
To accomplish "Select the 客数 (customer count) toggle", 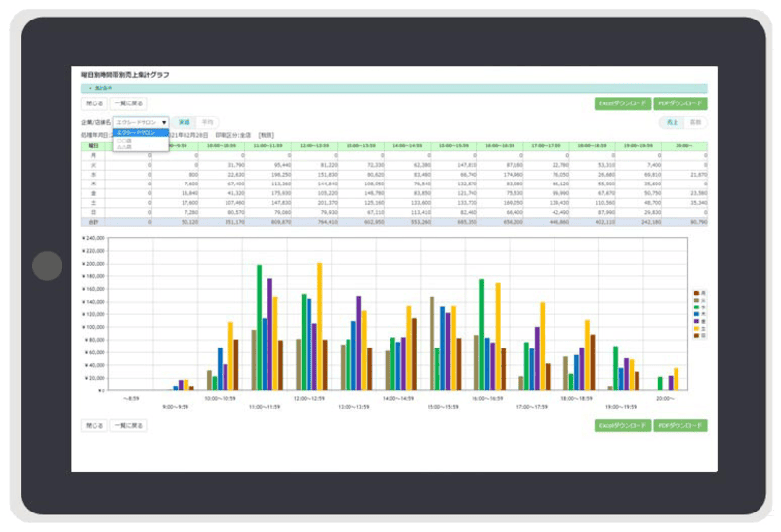I will 695,122.
